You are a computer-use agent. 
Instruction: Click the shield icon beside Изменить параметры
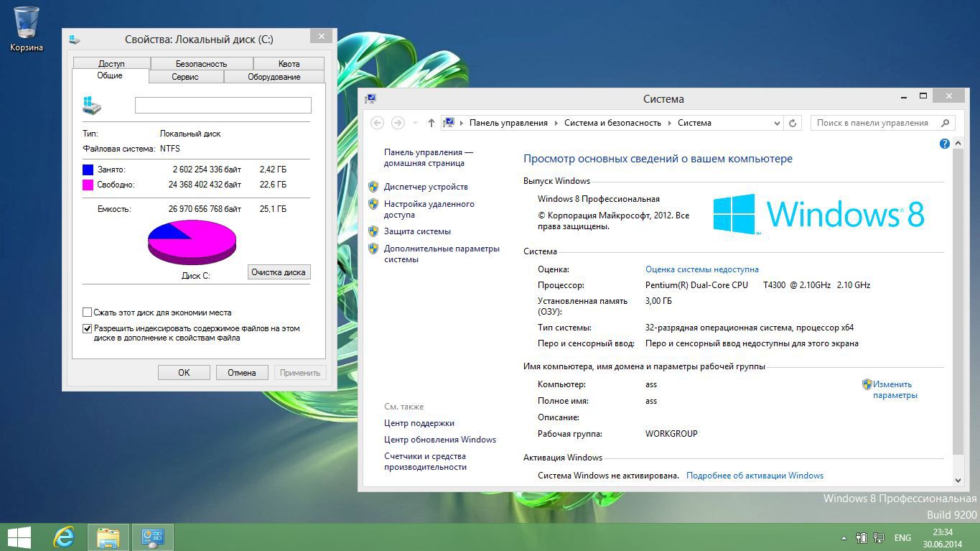(867, 384)
